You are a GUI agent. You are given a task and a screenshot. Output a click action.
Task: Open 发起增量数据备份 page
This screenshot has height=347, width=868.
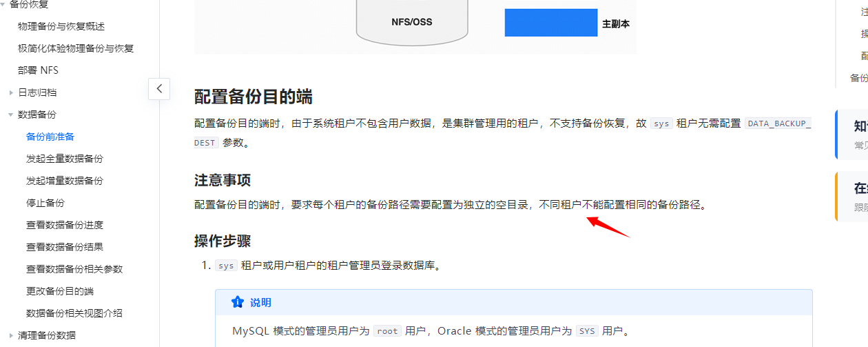pos(65,181)
